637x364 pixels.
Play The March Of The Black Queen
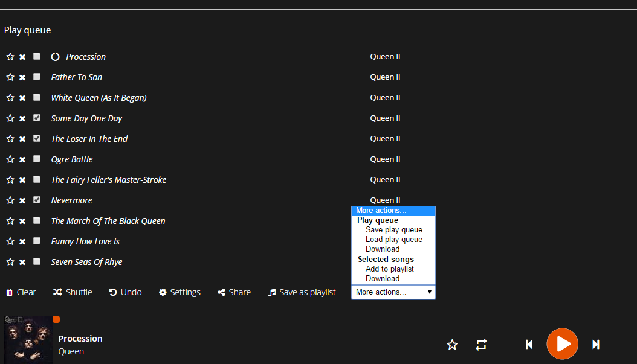(108, 221)
